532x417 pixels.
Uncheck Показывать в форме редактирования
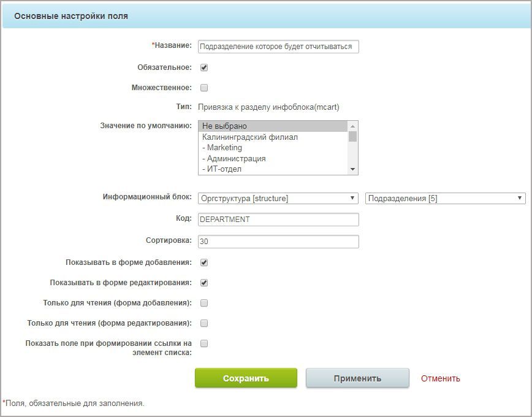204,283
